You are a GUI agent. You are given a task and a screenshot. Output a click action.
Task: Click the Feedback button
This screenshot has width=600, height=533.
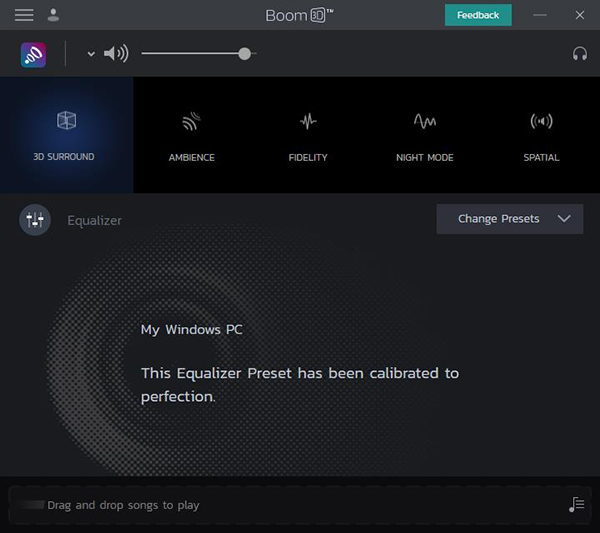pyautogui.click(x=478, y=15)
